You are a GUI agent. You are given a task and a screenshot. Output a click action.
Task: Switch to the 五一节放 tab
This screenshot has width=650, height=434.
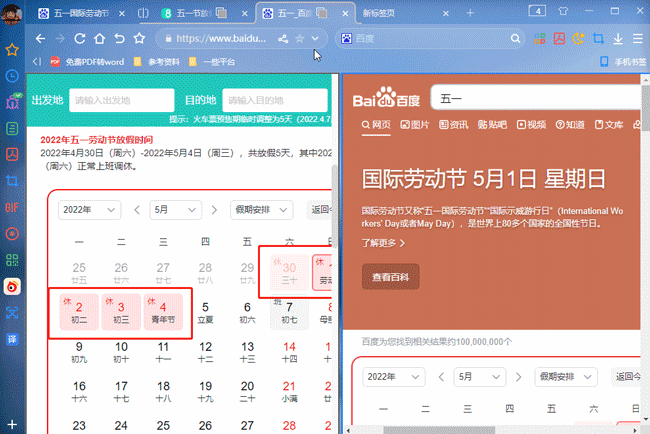click(x=203, y=13)
